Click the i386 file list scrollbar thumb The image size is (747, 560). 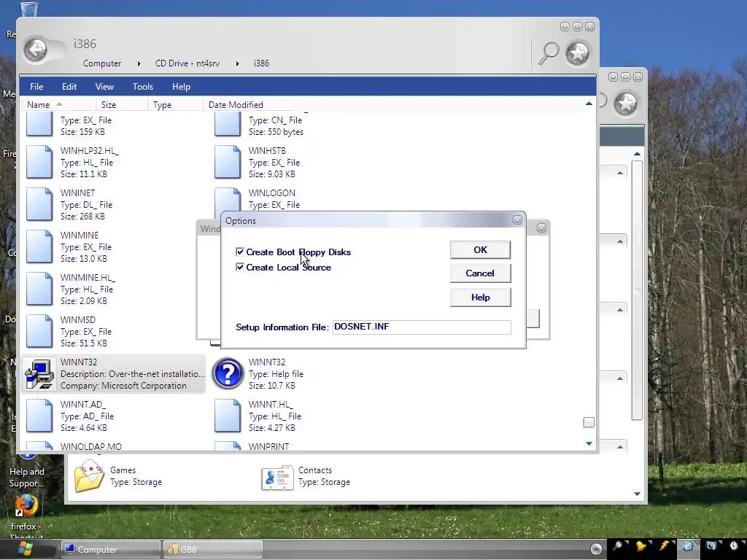(589, 422)
